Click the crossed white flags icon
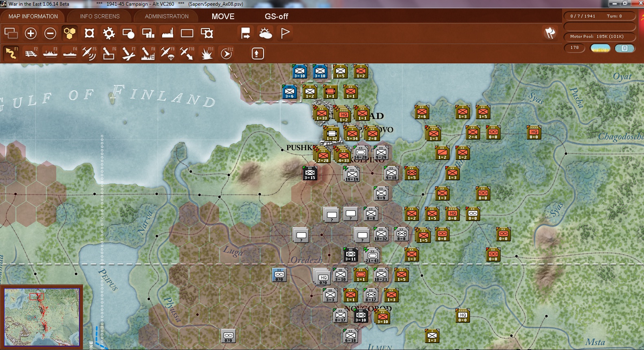 pos(550,33)
